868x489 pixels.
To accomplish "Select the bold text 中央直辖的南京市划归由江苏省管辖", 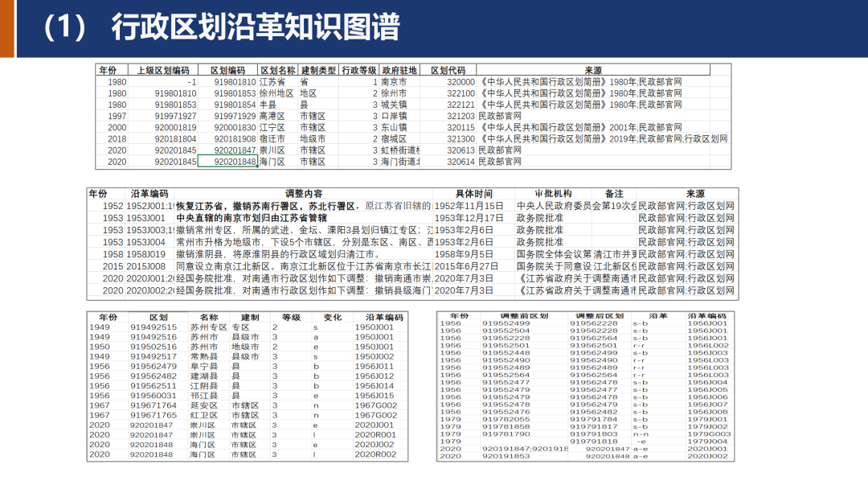I will [x=252, y=218].
